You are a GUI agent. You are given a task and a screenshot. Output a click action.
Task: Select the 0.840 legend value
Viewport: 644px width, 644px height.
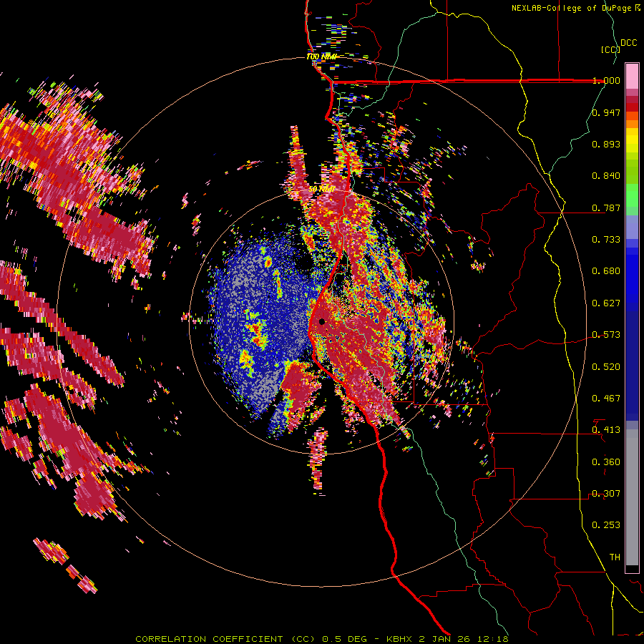606,176
